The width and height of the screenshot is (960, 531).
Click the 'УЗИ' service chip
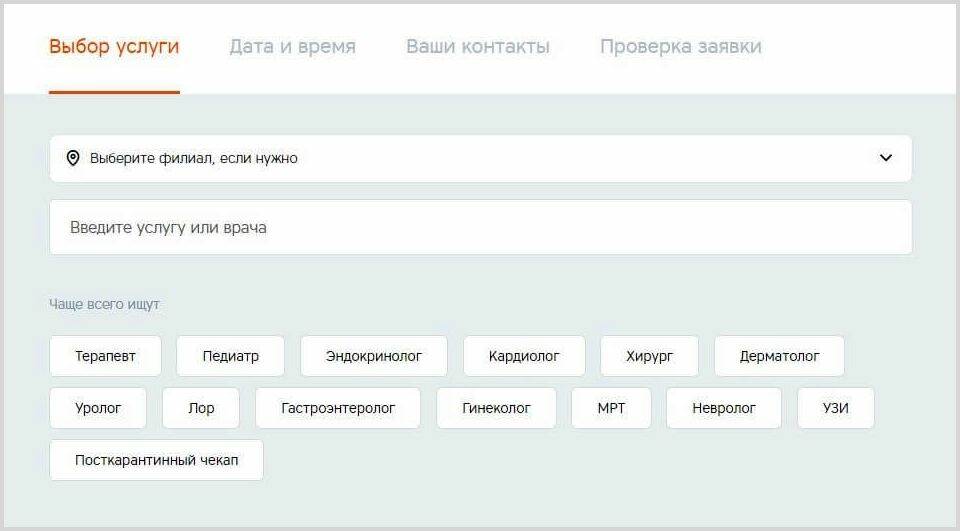point(836,408)
